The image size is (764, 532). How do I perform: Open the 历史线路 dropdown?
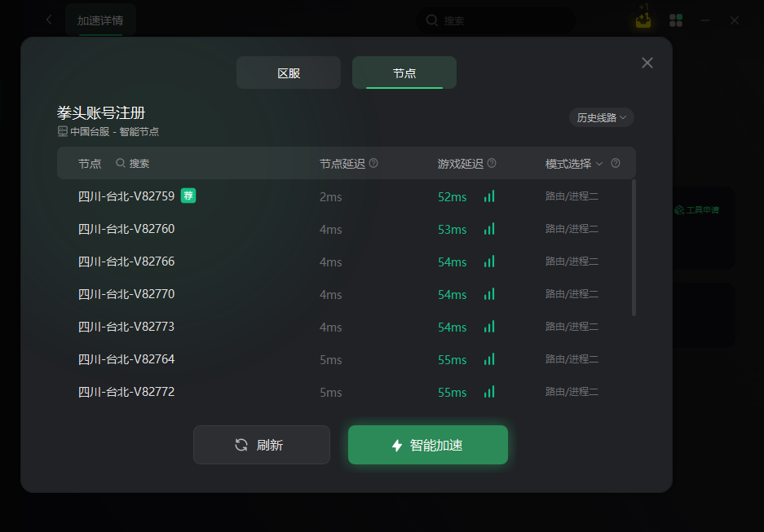[601, 117]
